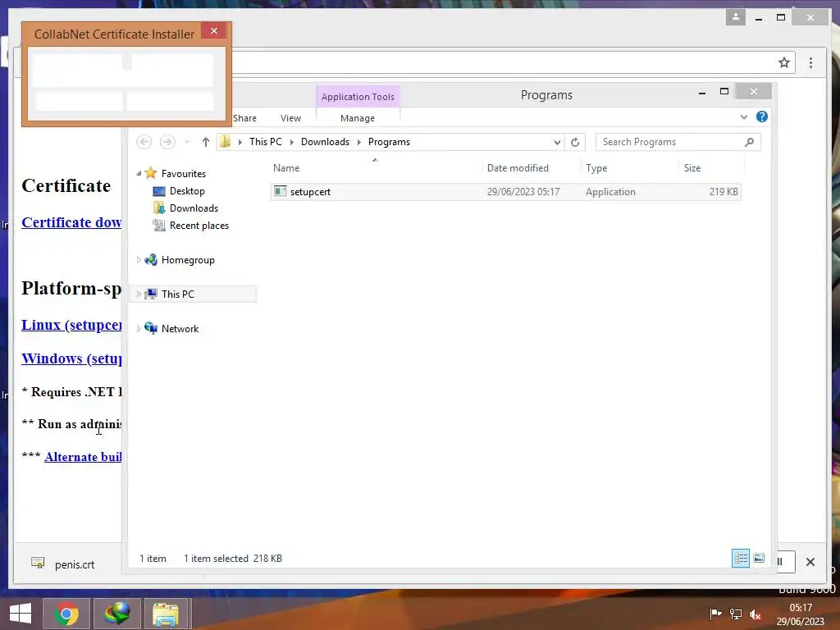This screenshot has height=630, width=840.
Task: Sort by Date modified column
Action: 518,168
